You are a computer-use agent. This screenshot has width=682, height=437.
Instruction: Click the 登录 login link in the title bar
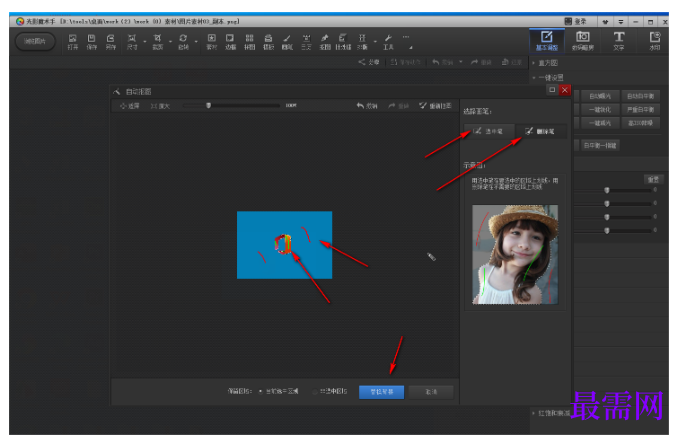(x=575, y=21)
